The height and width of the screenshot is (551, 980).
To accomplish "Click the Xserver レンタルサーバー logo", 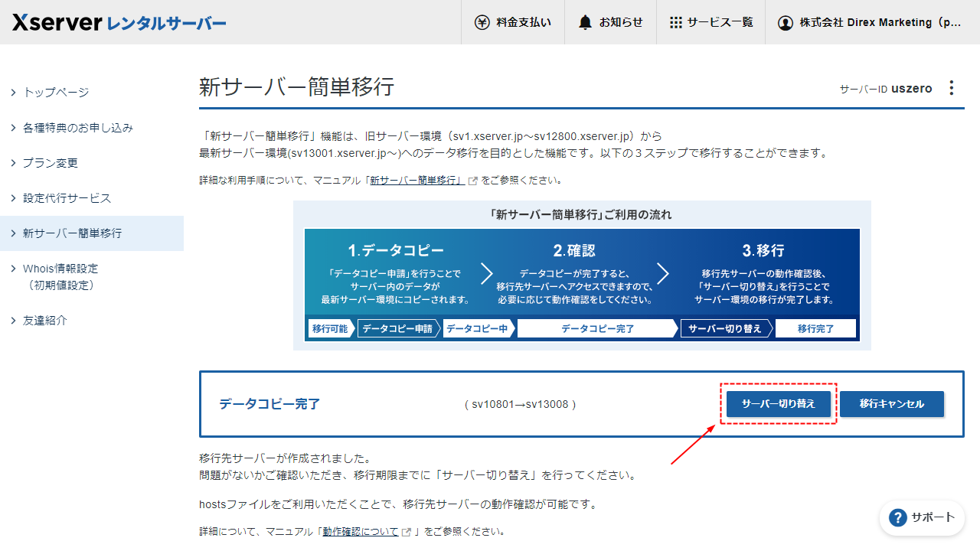I will 119,22.
